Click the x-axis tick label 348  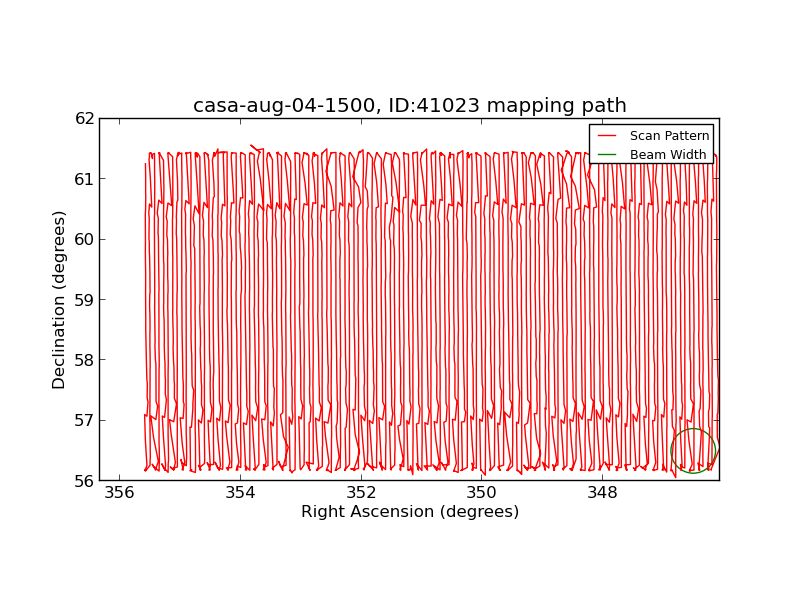click(603, 493)
